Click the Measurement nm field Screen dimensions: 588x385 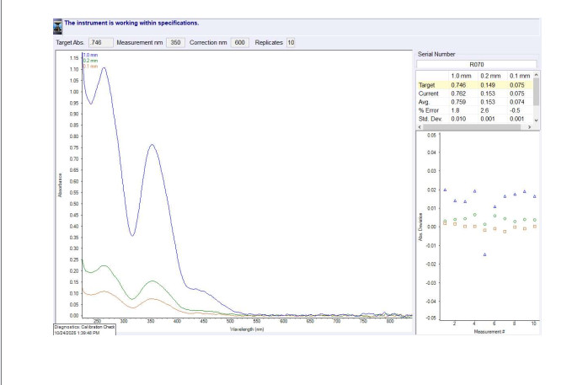pyautogui.click(x=177, y=42)
